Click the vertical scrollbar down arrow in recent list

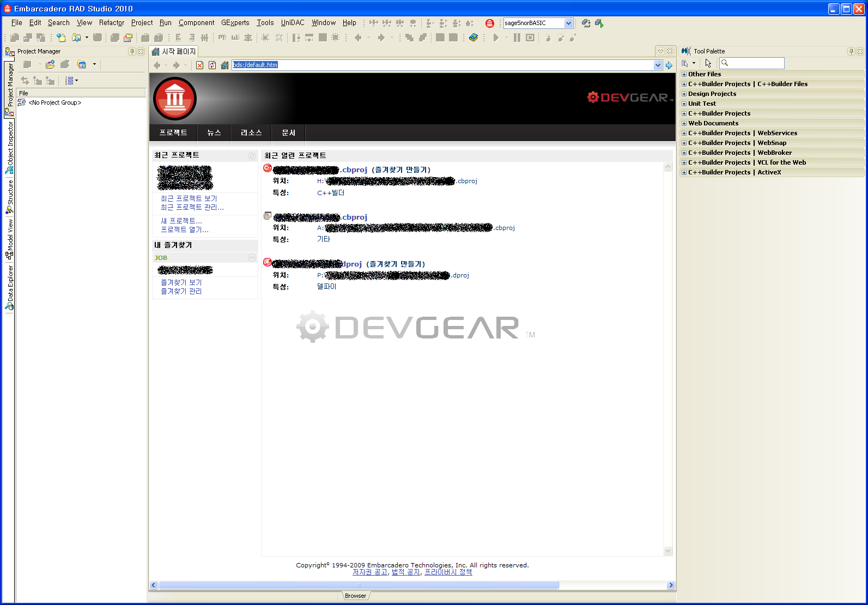click(668, 551)
